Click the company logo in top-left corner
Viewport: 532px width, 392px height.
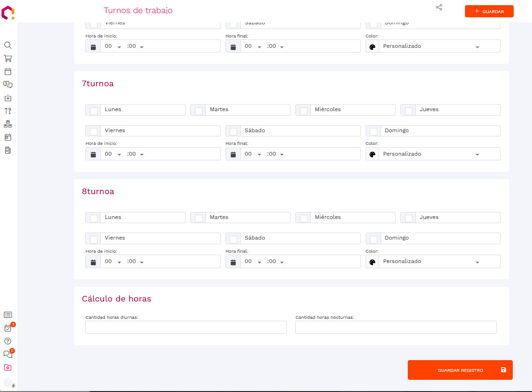pos(8,13)
